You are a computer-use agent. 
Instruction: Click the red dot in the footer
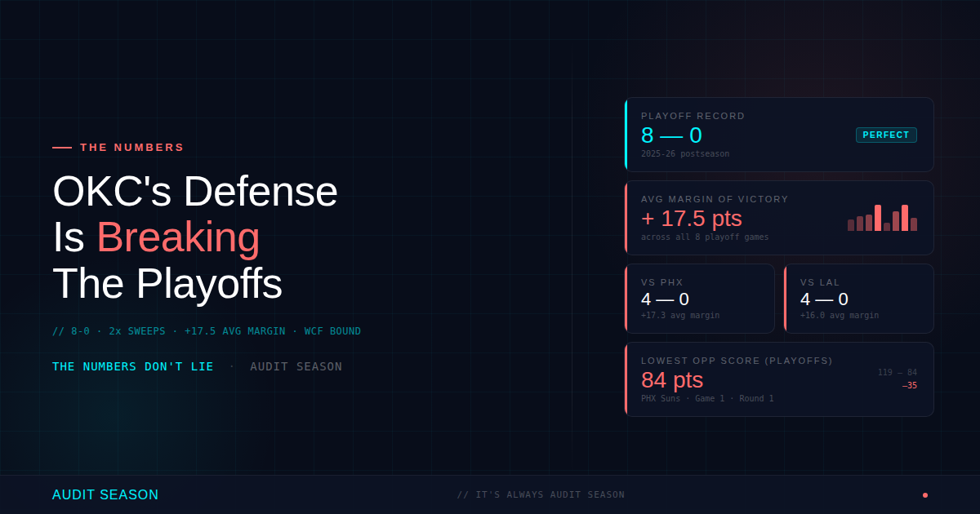(925, 495)
